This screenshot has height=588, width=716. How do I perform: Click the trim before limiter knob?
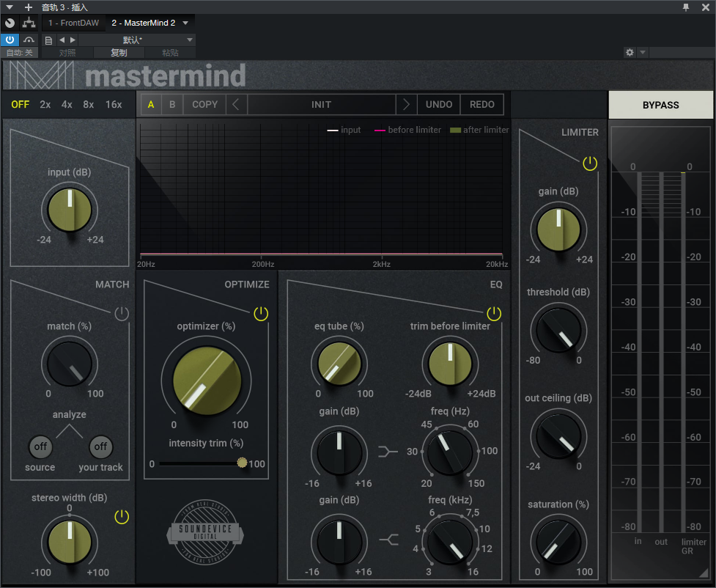point(450,364)
